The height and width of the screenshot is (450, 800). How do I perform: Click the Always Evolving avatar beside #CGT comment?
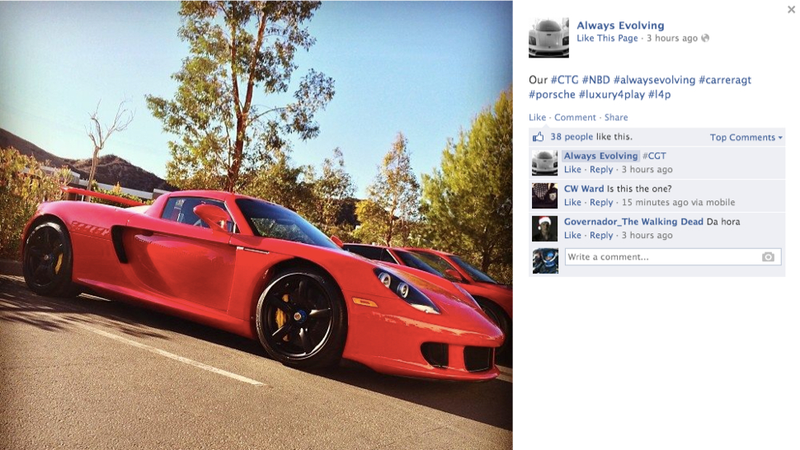[x=544, y=163]
